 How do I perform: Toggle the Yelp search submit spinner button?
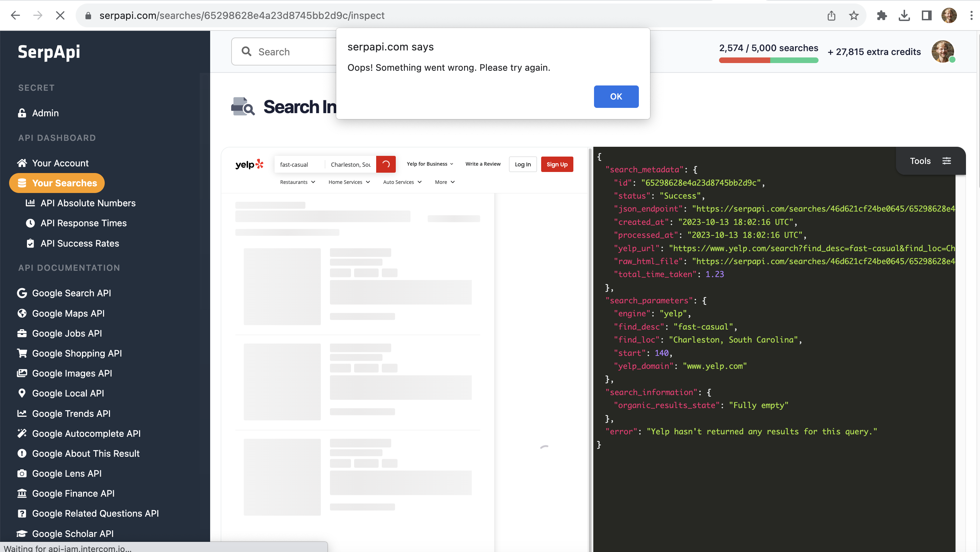point(386,164)
